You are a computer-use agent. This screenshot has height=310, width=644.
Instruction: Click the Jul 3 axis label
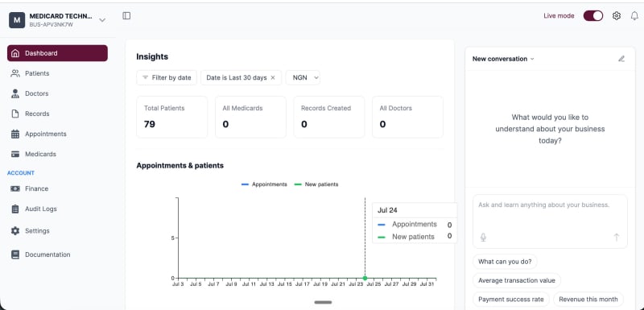coord(178,284)
